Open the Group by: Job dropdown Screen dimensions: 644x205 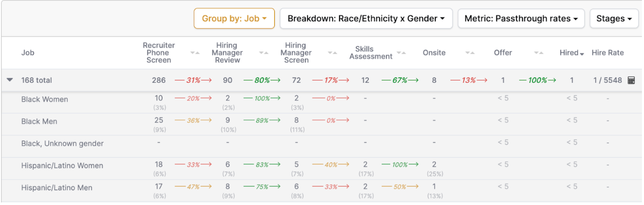tap(234, 19)
